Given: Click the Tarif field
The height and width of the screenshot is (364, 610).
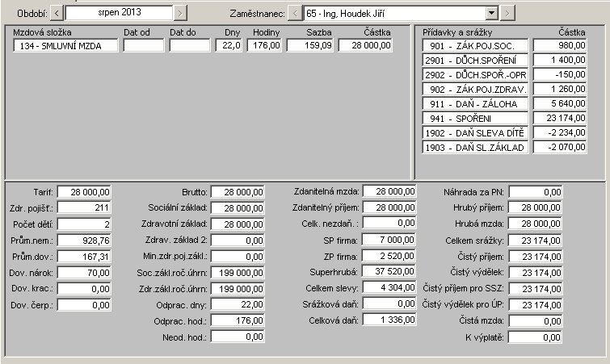Looking at the screenshot, I should click(84, 192).
